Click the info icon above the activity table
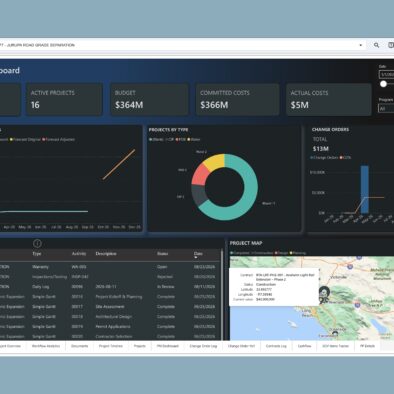394x394 pixels. [x=37, y=244]
